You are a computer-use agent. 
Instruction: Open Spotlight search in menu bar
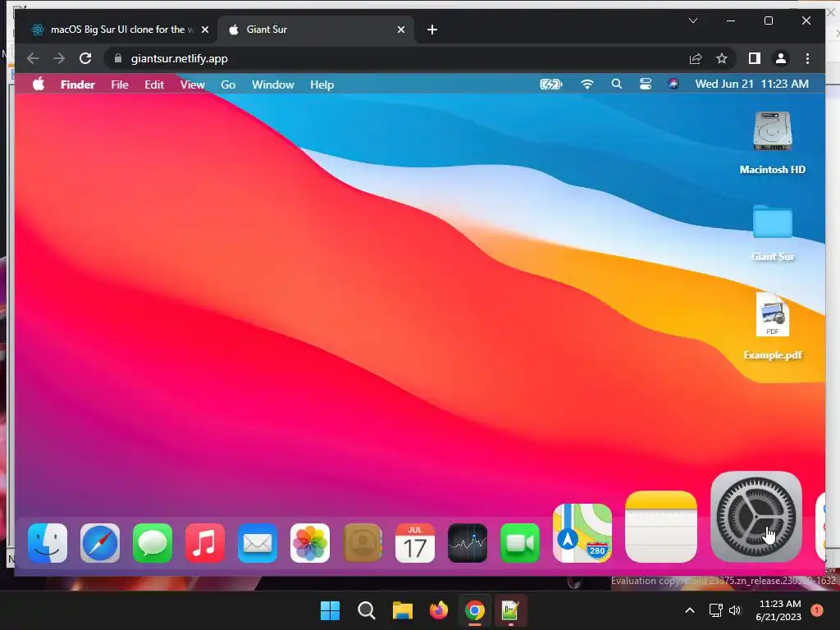[617, 84]
